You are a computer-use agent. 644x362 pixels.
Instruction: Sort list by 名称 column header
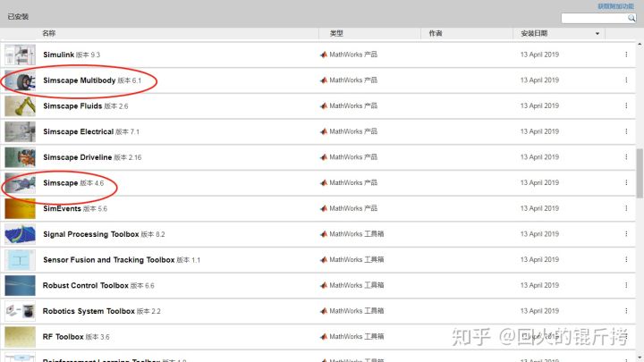click(49, 33)
